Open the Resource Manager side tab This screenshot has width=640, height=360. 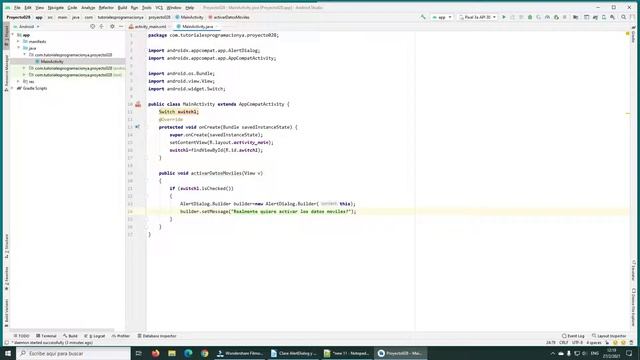6,73
